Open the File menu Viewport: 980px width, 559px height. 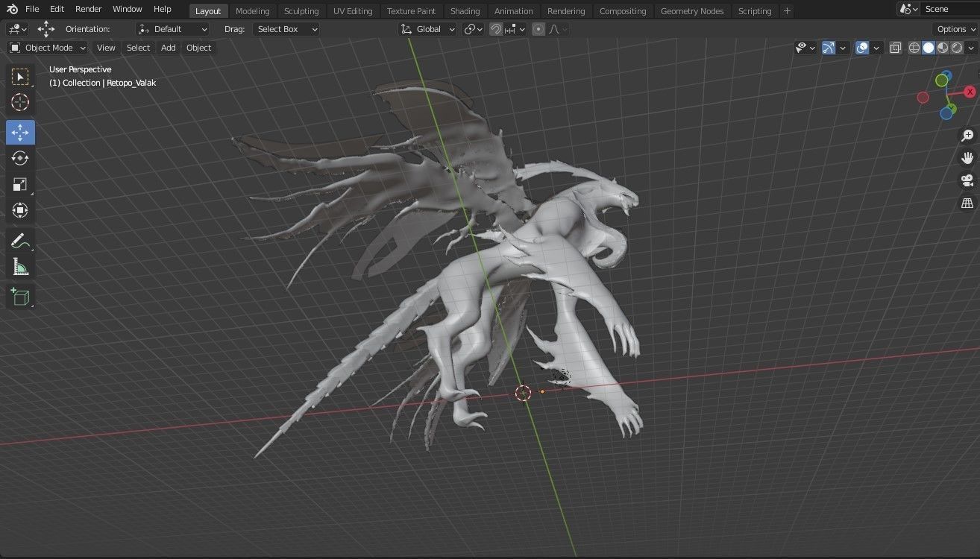(x=32, y=9)
